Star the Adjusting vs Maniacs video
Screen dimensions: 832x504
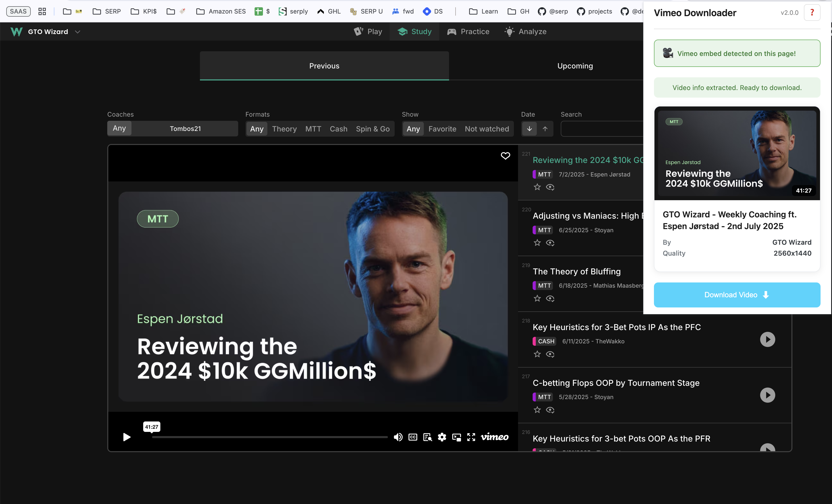pos(537,242)
